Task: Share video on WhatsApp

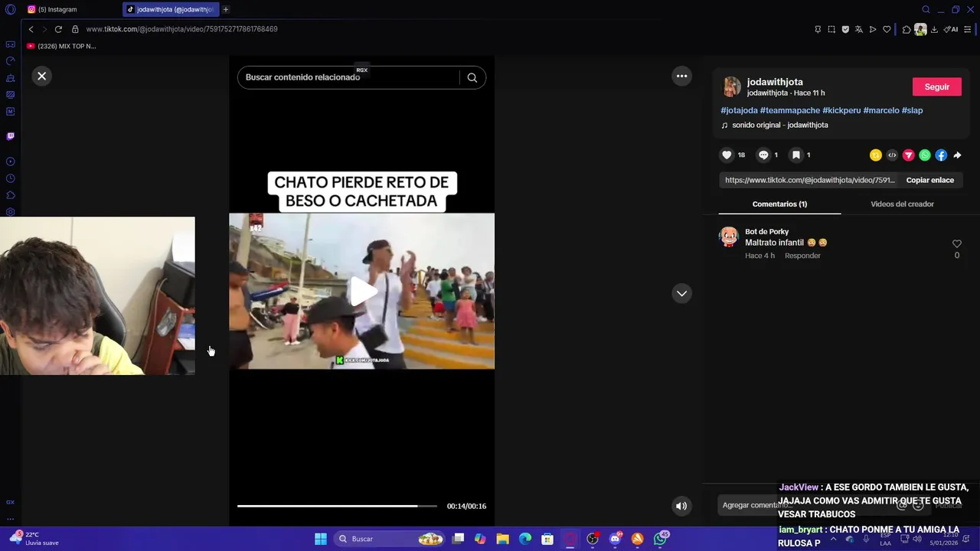Action: 925,155
